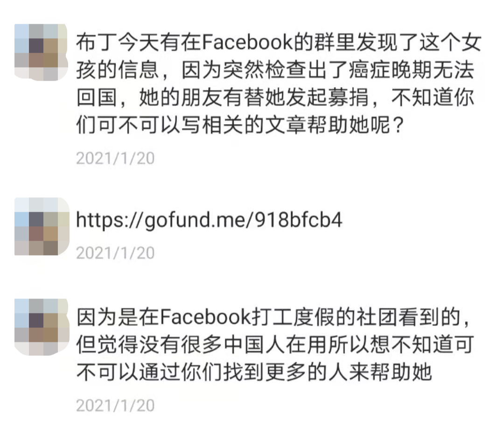The height and width of the screenshot is (431, 504).
Task: Click the line ending with 不知道你 in the first message
Action: tap(275, 97)
